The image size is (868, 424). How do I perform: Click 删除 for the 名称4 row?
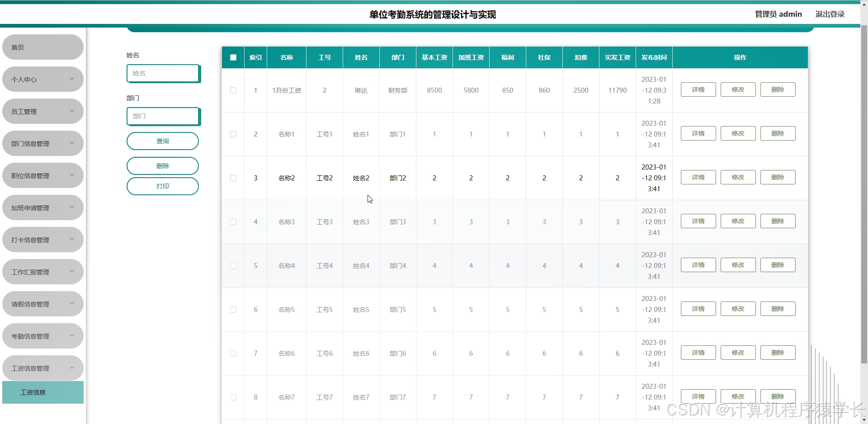778,265
